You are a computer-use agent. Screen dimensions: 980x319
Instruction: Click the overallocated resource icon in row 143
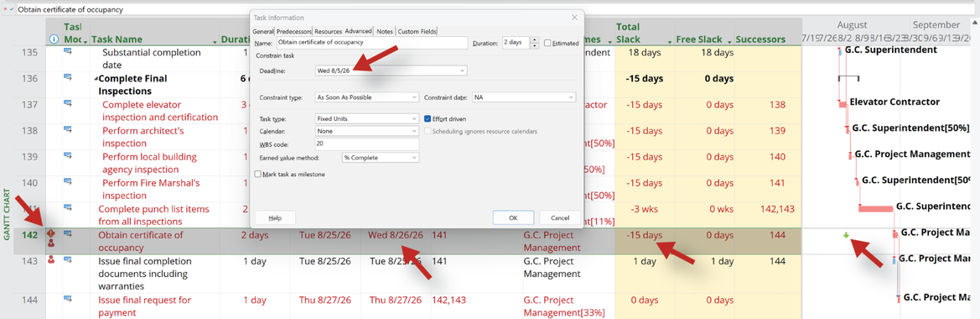coord(51,259)
